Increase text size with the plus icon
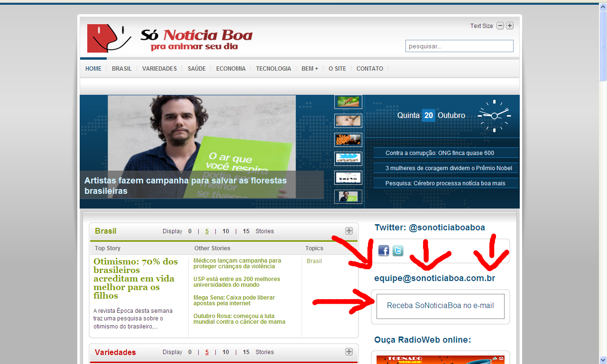 (x=509, y=26)
